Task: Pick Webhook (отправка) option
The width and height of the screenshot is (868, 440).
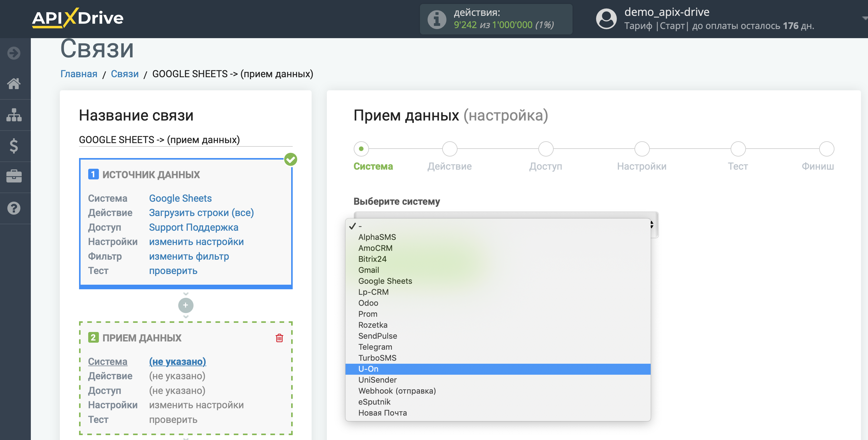Action: click(x=498, y=391)
